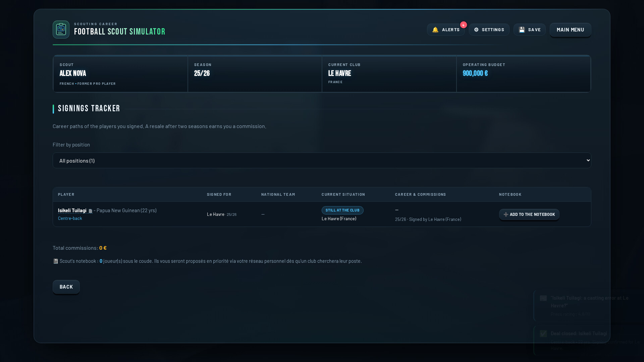Click the notebook icon beside Scout's notebook
644x362 pixels.
(56, 261)
